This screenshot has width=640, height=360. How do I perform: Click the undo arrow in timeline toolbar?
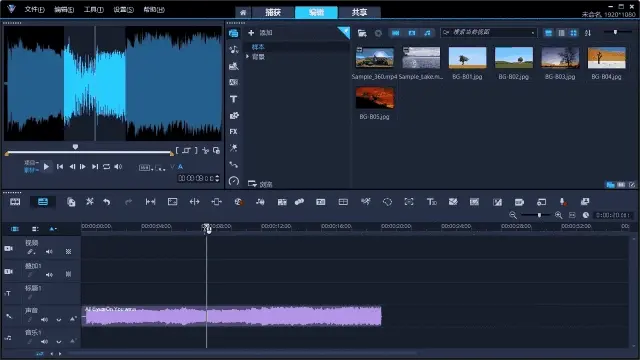point(107,202)
